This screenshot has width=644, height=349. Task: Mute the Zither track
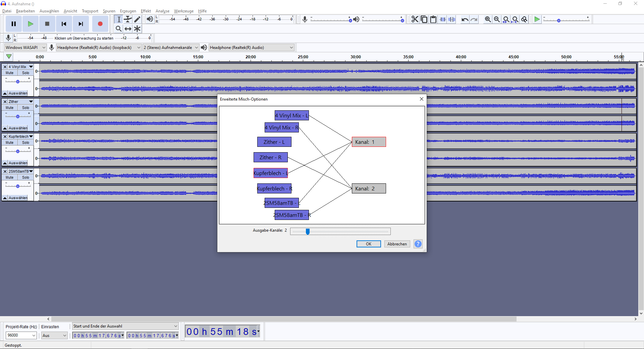point(10,108)
